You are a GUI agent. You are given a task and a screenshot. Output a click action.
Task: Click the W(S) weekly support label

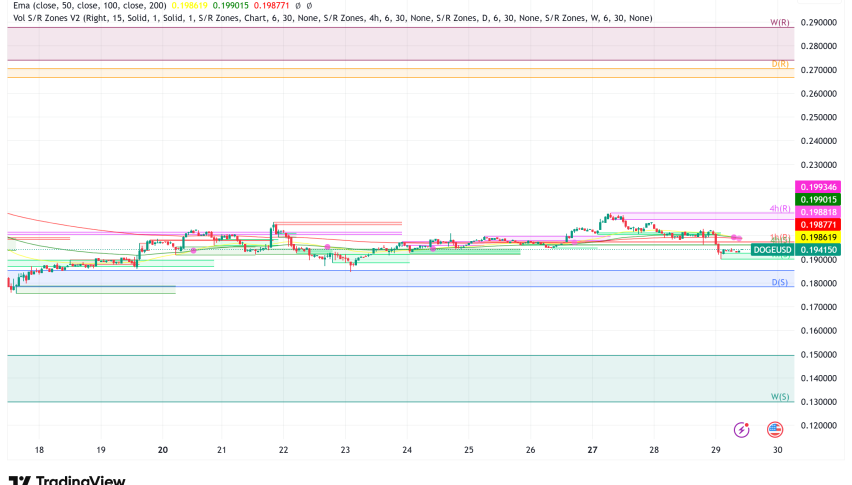click(x=781, y=396)
